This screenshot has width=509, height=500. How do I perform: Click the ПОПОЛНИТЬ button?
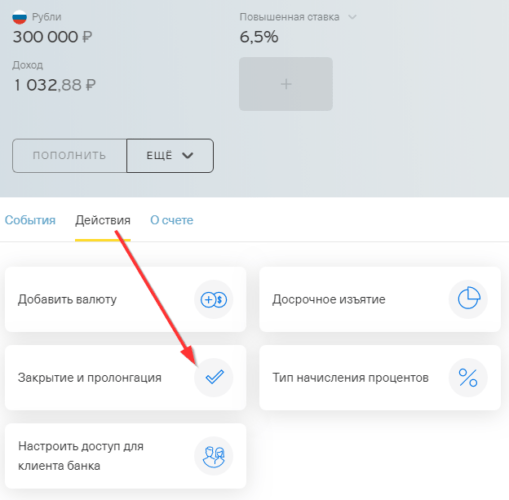click(69, 156)
